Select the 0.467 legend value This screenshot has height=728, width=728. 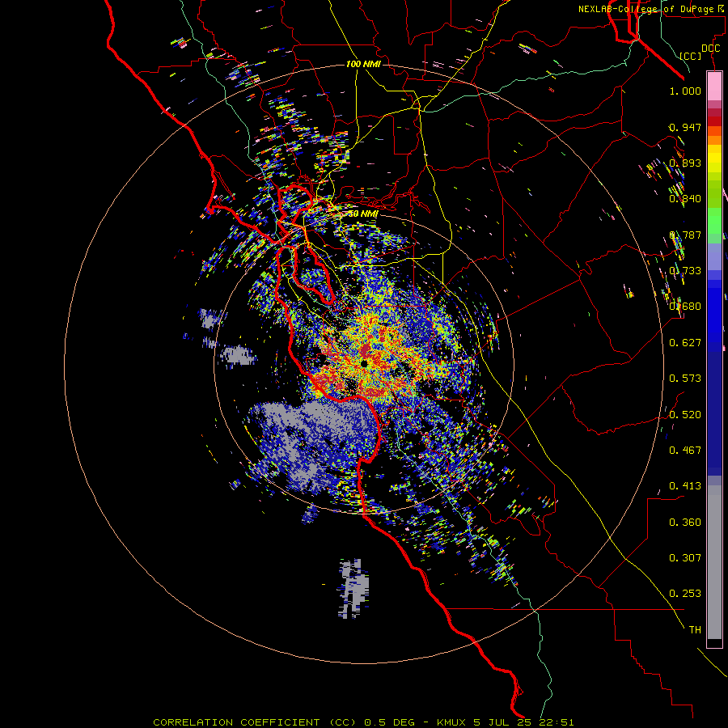pos(685,451)
